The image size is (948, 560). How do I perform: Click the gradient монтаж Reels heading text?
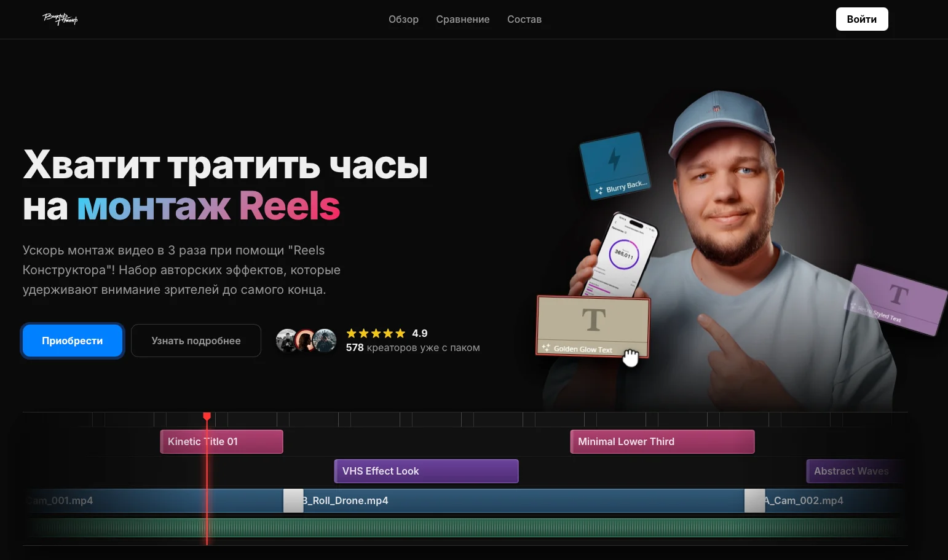tap(208, 206)
